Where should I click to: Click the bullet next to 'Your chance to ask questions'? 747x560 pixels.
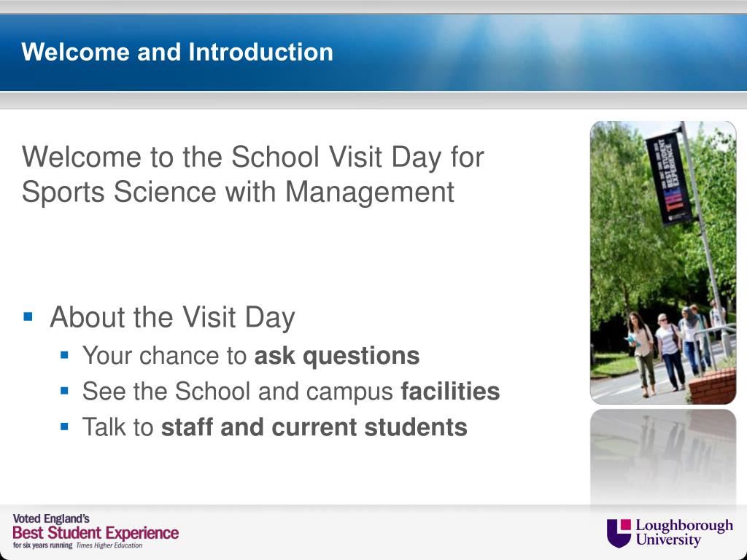click(x=65, y=355)
